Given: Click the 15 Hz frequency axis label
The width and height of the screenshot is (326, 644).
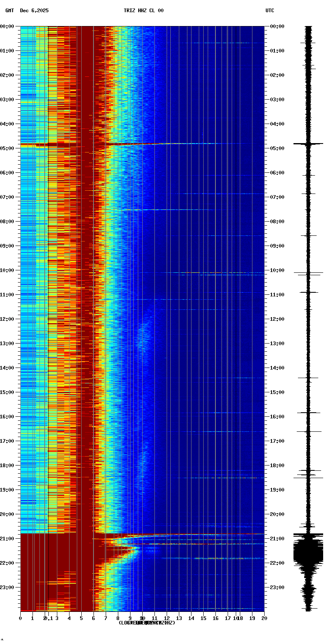Looking at the screenshot, I should point(203,618).
